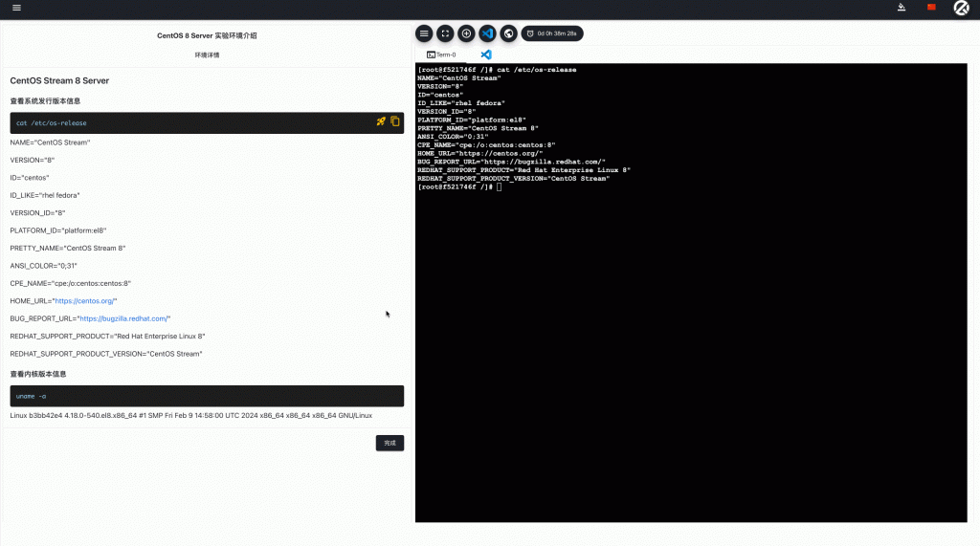Viewport: 980px width, 546px height.
Task: Click the cat /etc/os-release code block
Action: pyautogui.click(x=207, y=123)
